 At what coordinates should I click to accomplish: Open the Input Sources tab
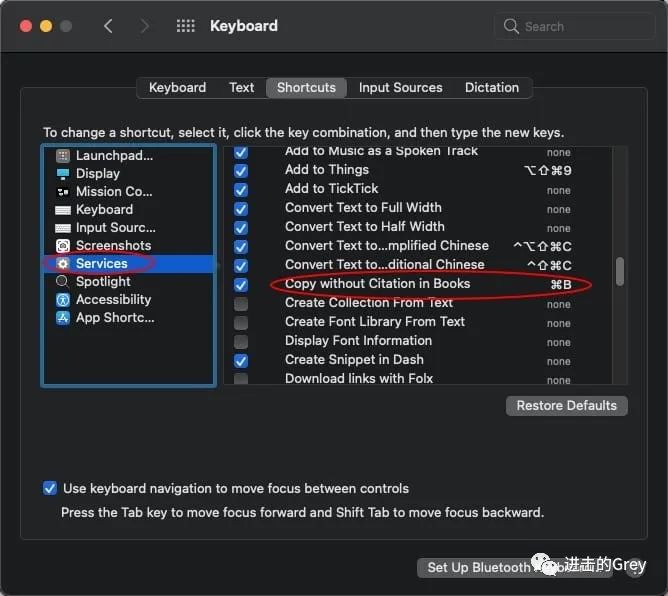(x=400, y=88)
